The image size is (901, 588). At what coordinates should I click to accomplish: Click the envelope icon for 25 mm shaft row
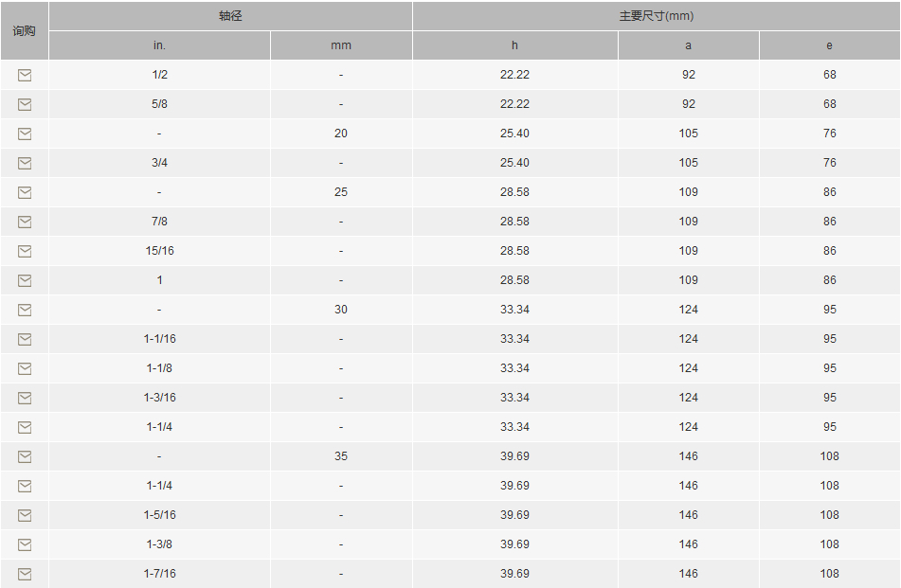[25, 192]
